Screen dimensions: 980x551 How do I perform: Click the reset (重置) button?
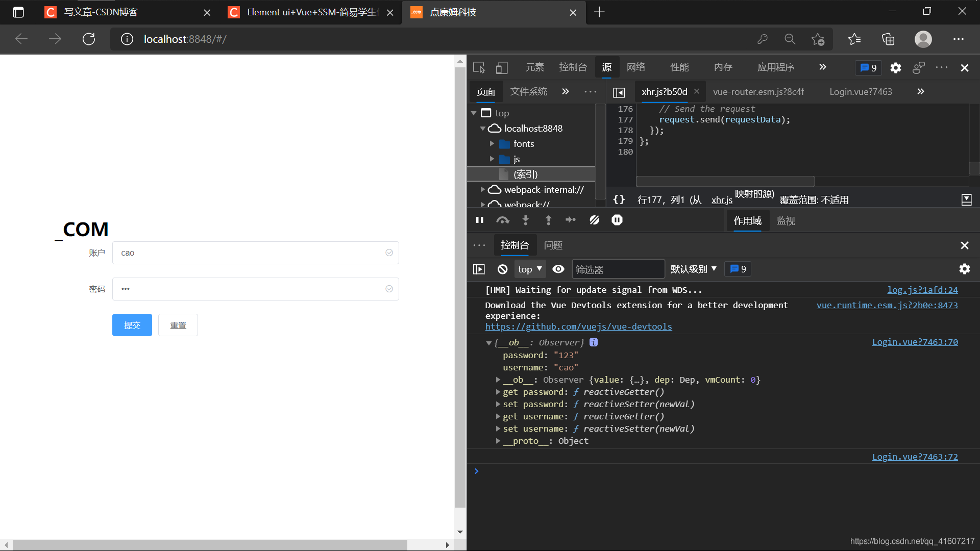click(178, 325)
